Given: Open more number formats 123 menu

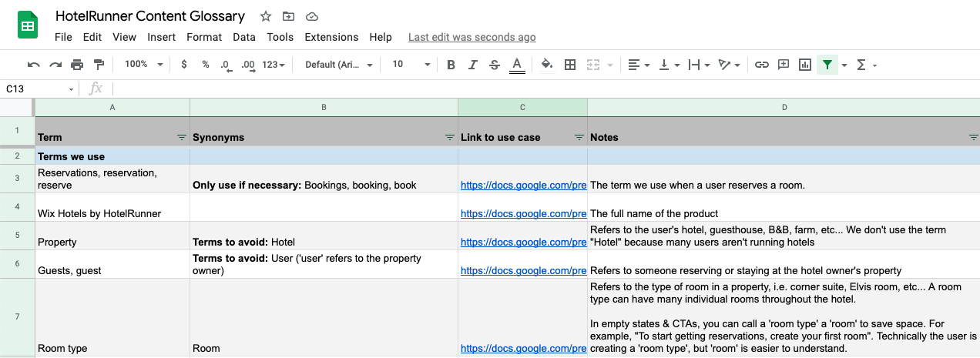Looking at the screenshot, I should (x=274, y=65).
